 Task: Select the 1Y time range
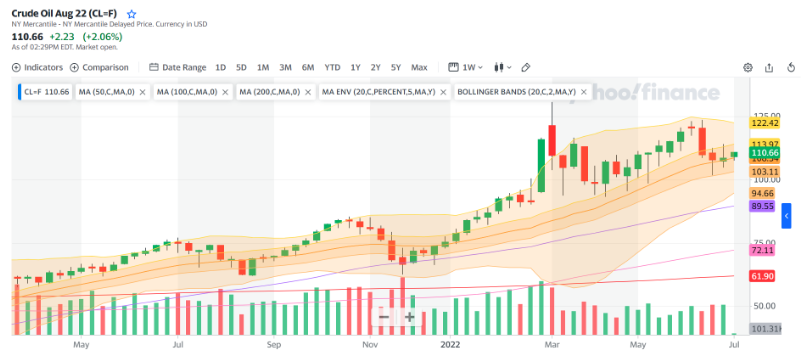(355, 67)
